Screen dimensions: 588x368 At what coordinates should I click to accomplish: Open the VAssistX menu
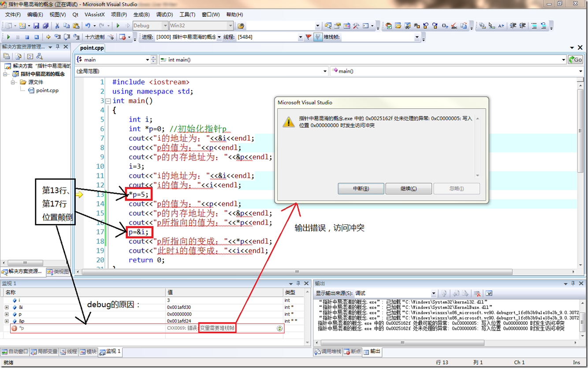click(96, 15)
